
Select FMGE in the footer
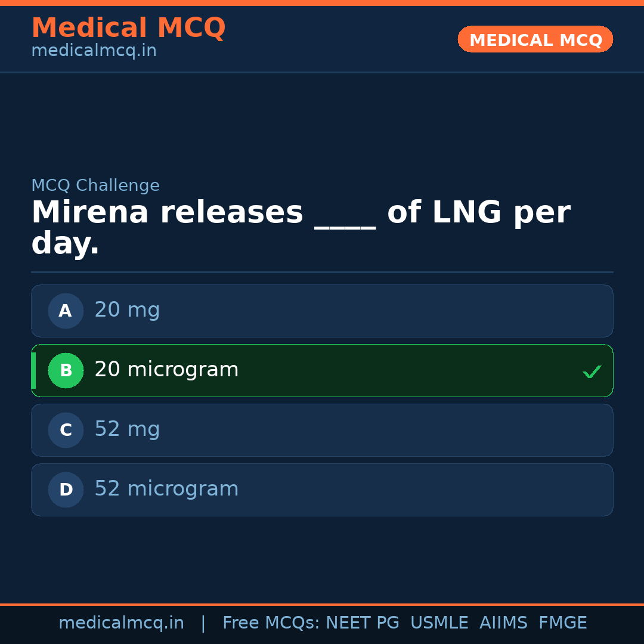(562, 623)
